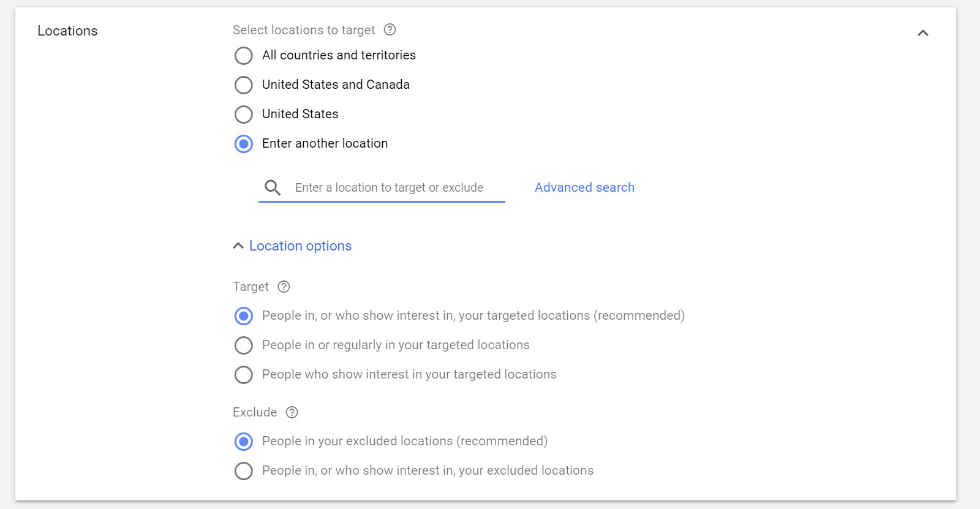
Task: Click the magnifying glass search icon
Action: (x=273, y=187)
